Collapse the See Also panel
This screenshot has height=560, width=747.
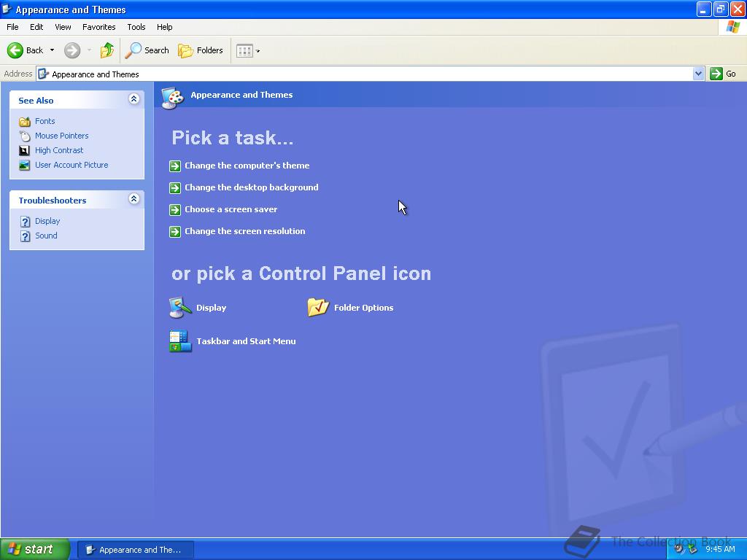coord(134,99)
